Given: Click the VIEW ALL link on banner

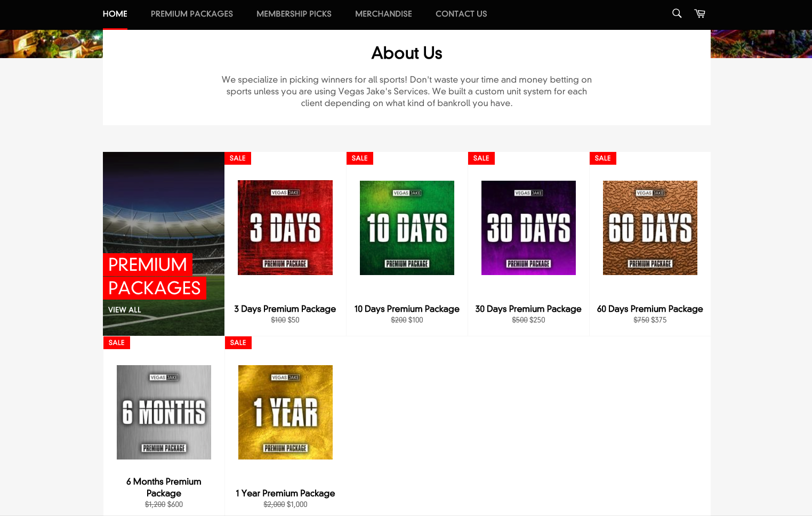Looking at the screenshot, I should pyautogui.click(x=125, y=310).
